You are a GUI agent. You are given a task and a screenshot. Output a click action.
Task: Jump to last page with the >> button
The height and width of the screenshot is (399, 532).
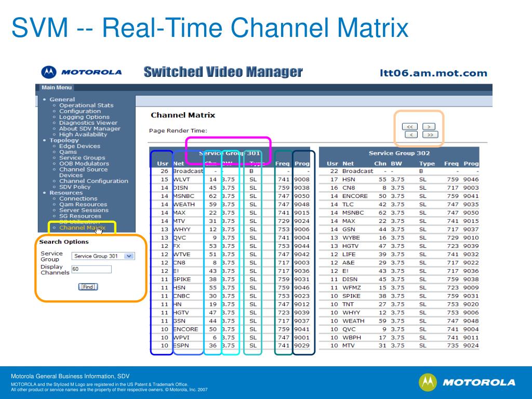coord(430,135)
